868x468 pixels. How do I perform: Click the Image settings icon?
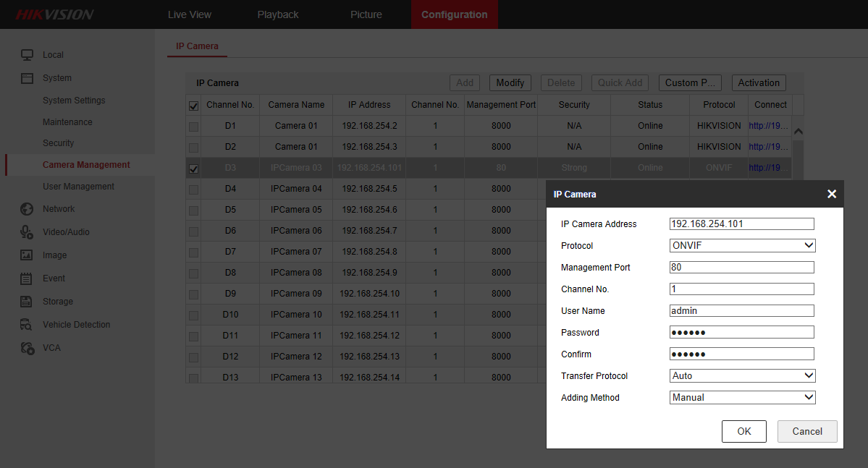[x=27, y=255]
